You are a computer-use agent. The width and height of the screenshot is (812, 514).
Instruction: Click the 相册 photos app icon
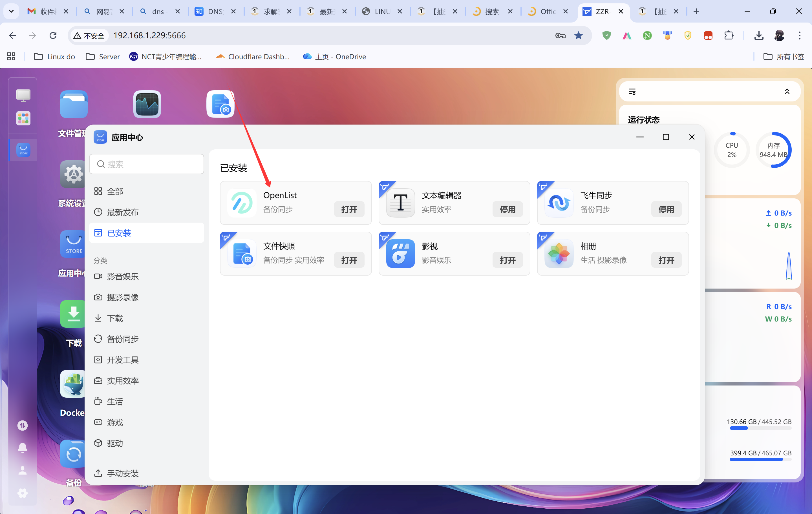click(x=559, y=253)
